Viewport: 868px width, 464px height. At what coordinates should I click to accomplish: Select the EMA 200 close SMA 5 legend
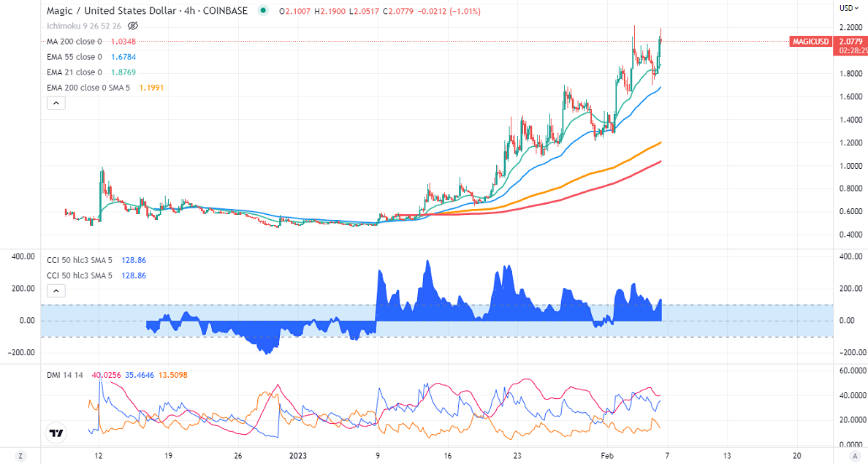click(88, 88)
